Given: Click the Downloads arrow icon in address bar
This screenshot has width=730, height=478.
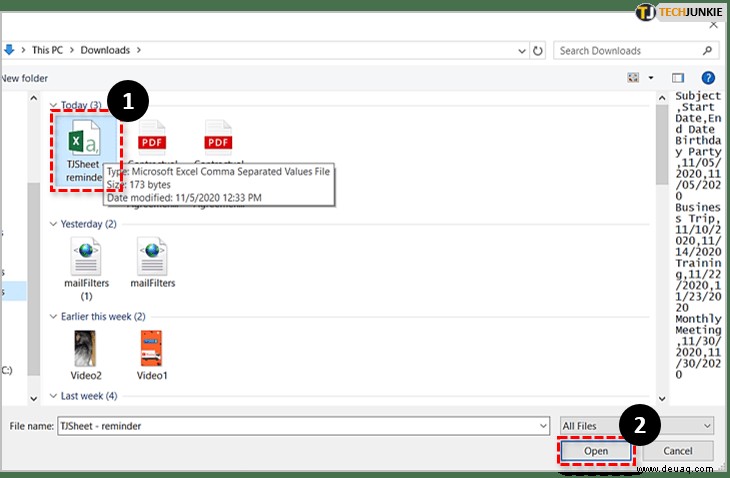Looking at the screenshot, I should 9,49.
